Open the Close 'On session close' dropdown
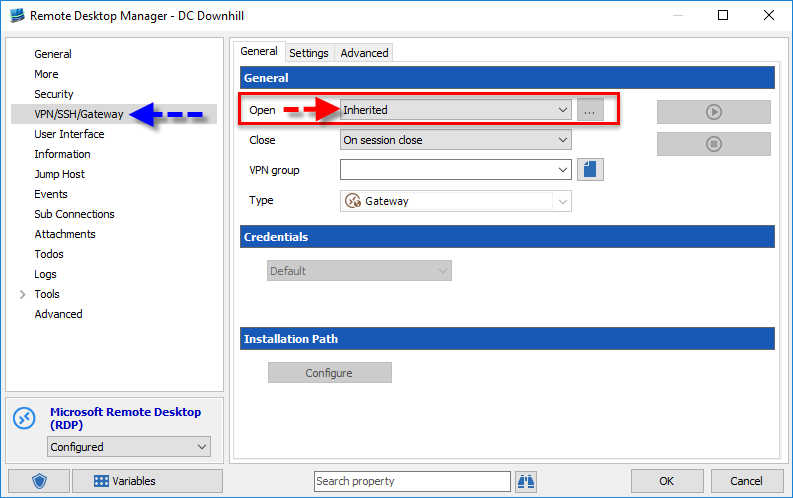 tap(456, 140)
